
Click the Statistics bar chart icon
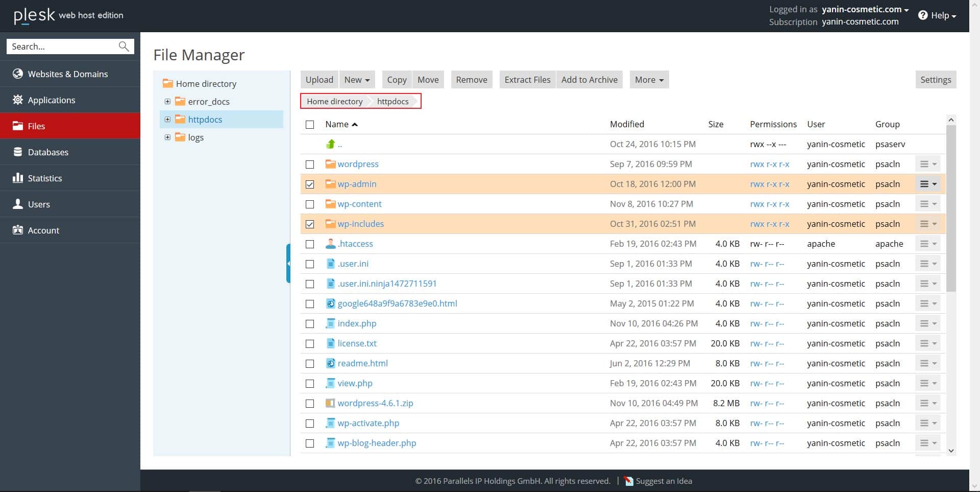click(x=18, y=178)
